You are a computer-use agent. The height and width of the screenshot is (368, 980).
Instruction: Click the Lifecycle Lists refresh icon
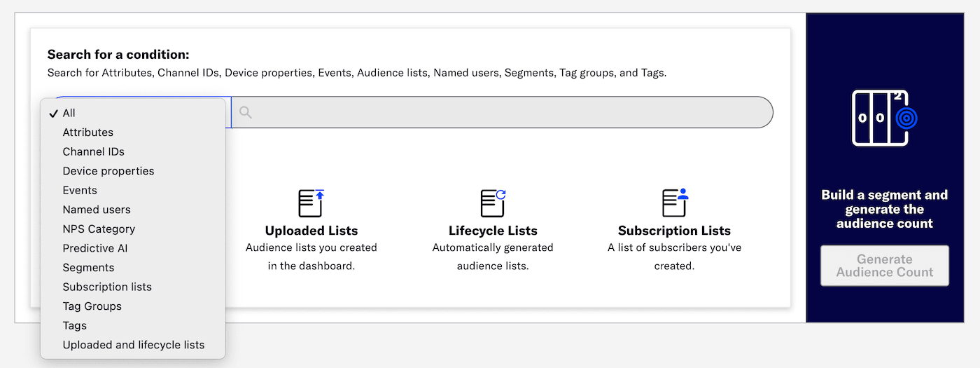(493, 203)
